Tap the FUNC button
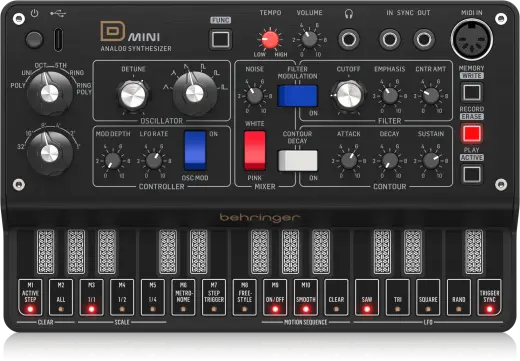The width and height of the screenshot is (520, 361). [x=220, y=39]
